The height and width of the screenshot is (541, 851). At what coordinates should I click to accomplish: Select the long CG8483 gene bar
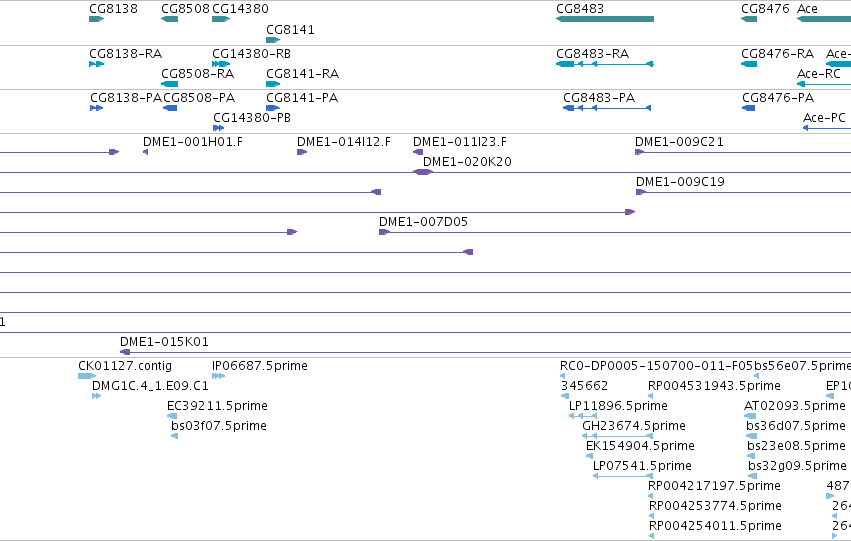[x=605, y=19]
